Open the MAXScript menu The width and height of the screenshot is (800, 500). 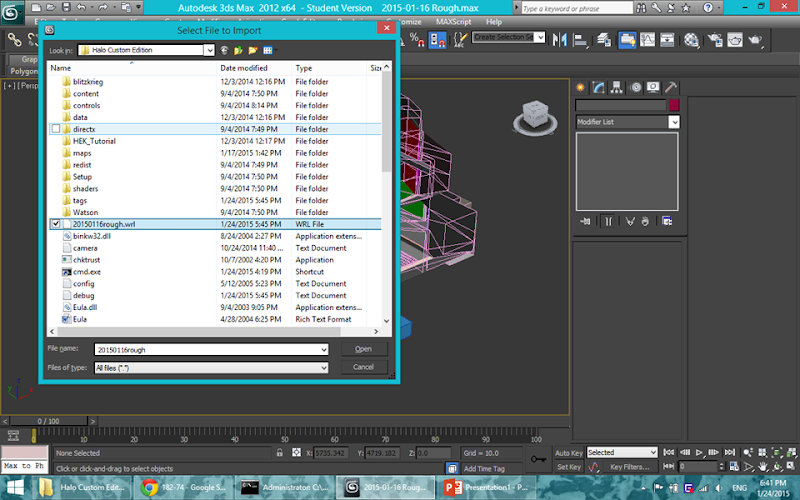[453, 22]
